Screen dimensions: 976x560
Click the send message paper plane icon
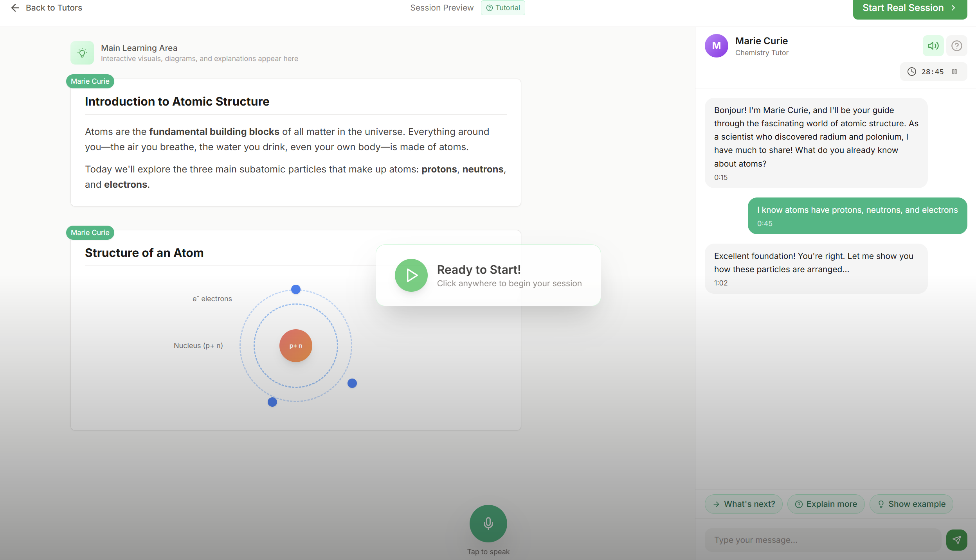(x=956, y=540)
